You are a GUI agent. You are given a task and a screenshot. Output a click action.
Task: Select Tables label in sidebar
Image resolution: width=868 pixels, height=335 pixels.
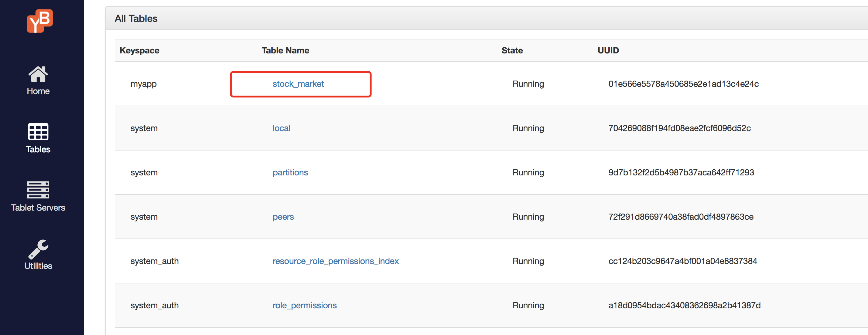click(x=38, y=150)
